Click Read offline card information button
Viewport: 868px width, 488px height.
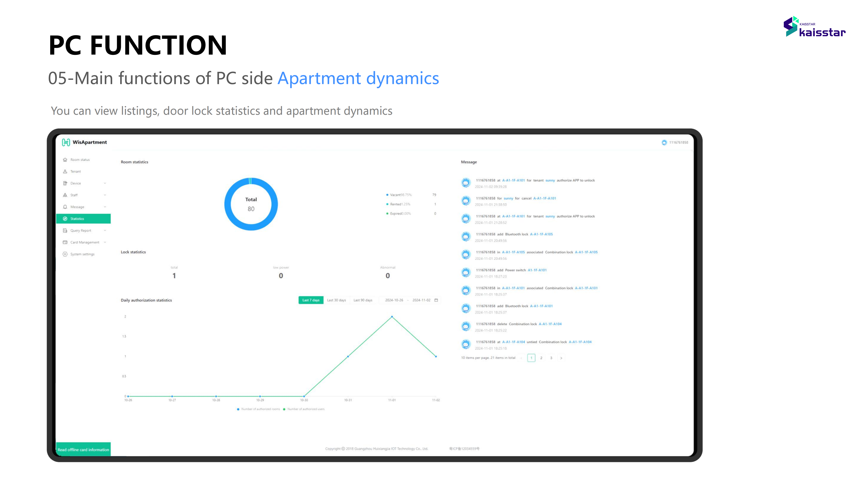(x=84, y=449)
